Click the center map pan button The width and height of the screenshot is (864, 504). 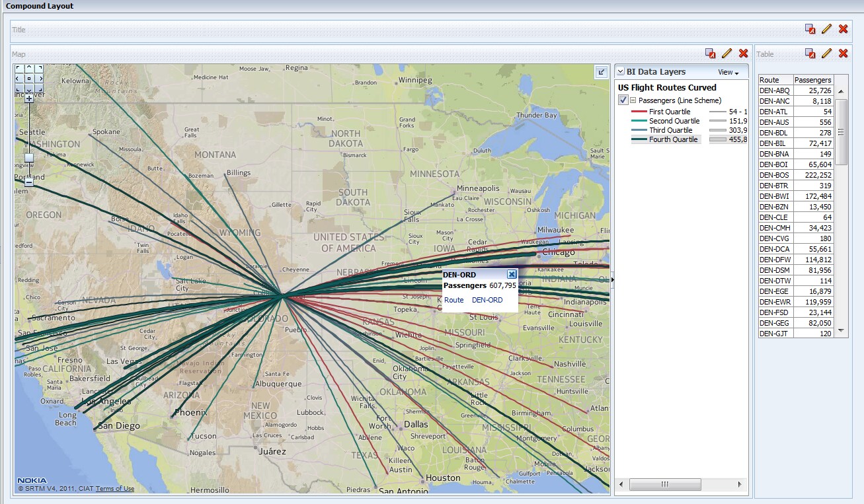tap(29, 78)
